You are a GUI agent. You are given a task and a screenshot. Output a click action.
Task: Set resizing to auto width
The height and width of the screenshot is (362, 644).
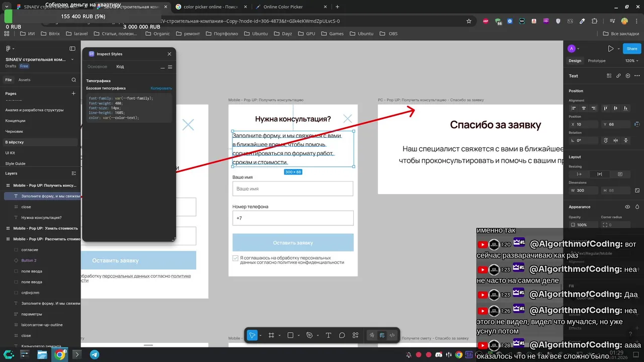point(579,174)
